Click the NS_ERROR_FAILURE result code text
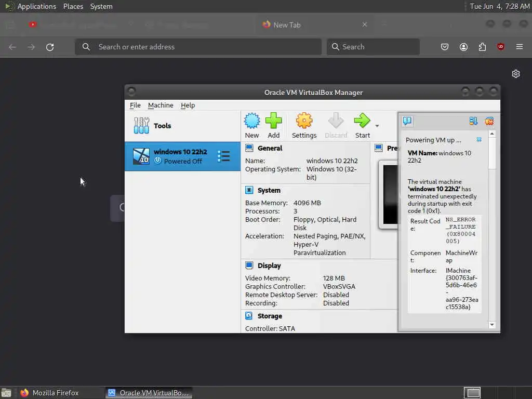532x399 pixels. click(x=461, y=230)
